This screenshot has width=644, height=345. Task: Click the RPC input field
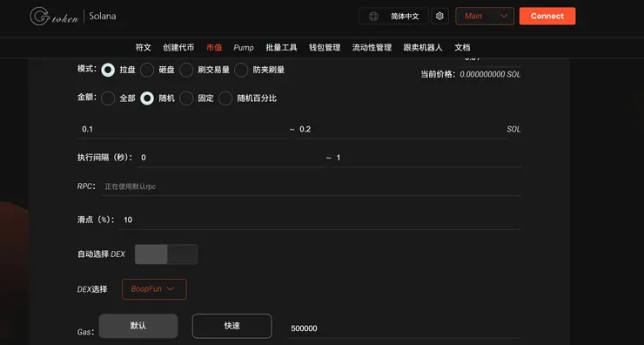click(x=311, y=186)
